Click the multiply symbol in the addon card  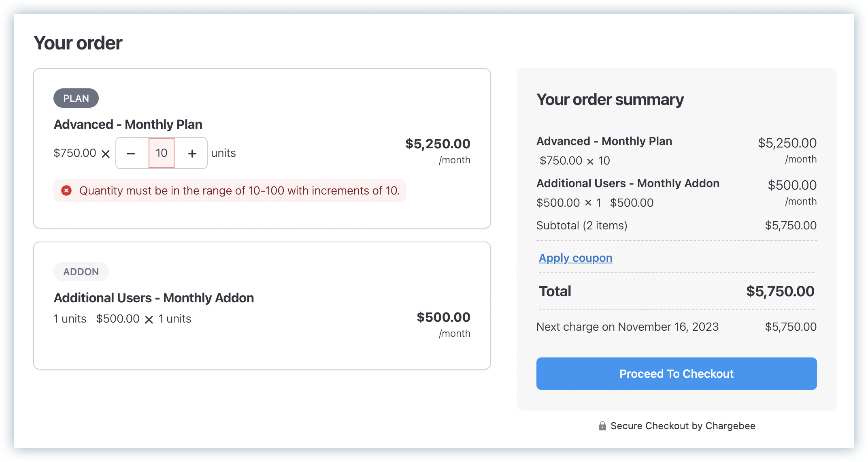[149, 320]
